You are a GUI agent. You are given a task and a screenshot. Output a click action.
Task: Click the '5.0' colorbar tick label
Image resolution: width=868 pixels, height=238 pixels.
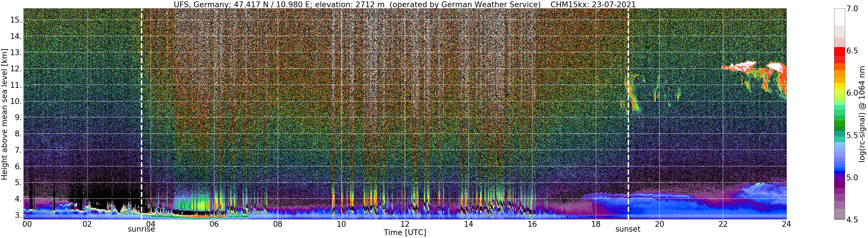(852, 177)
